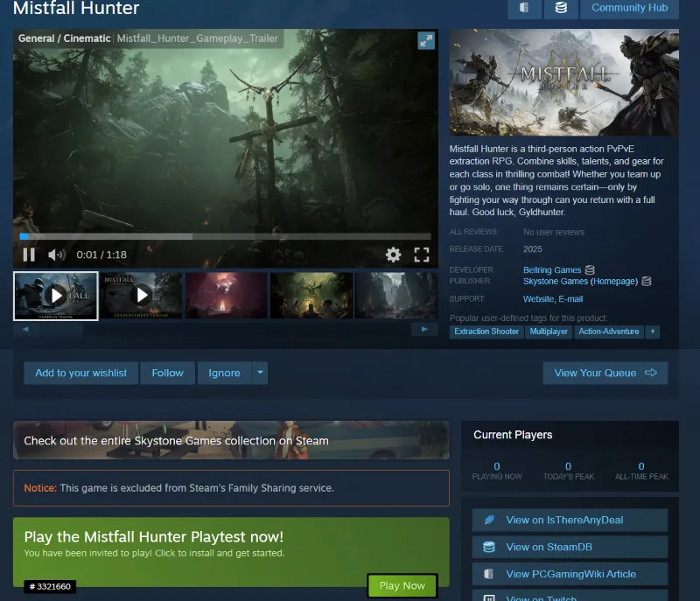The image size is (700, 601).
Task: Click SteamDB icon beside Skystone Games
Action: coord(647,281)
